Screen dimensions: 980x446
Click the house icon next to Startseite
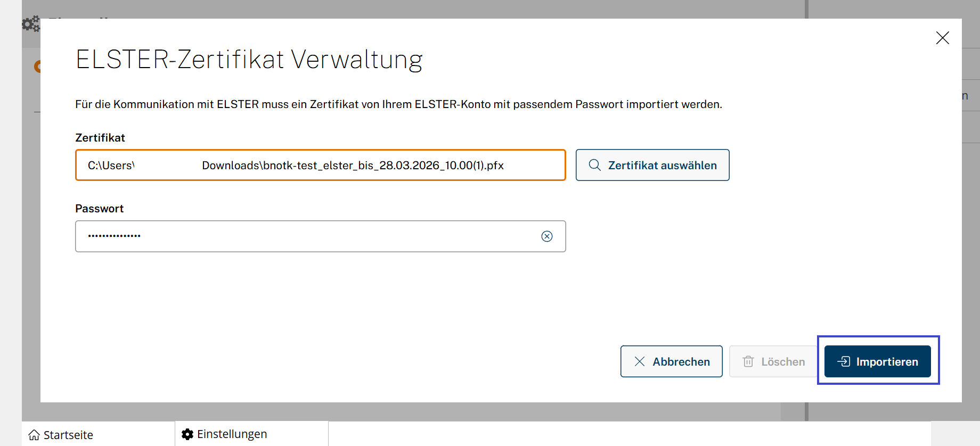coord(34,435)
